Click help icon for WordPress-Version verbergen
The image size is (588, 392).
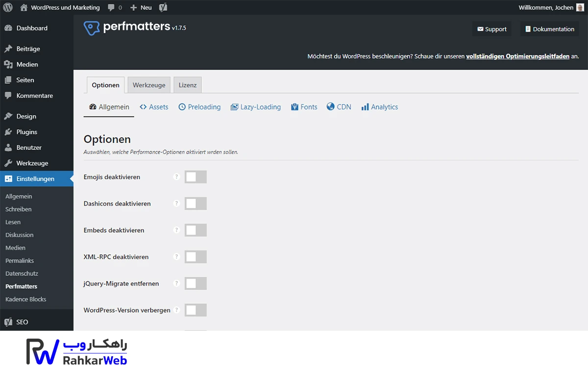pos(177,310)
